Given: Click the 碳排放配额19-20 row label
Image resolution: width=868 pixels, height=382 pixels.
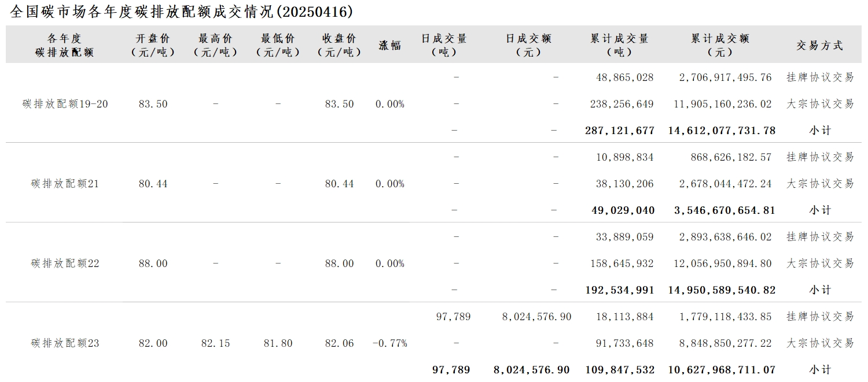Looking at the screenshot, I should 65,105.
